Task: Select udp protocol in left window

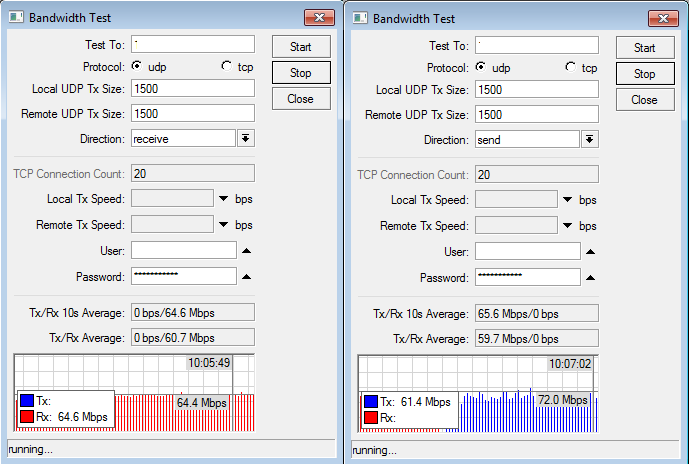Action: [x=137, y=66]
